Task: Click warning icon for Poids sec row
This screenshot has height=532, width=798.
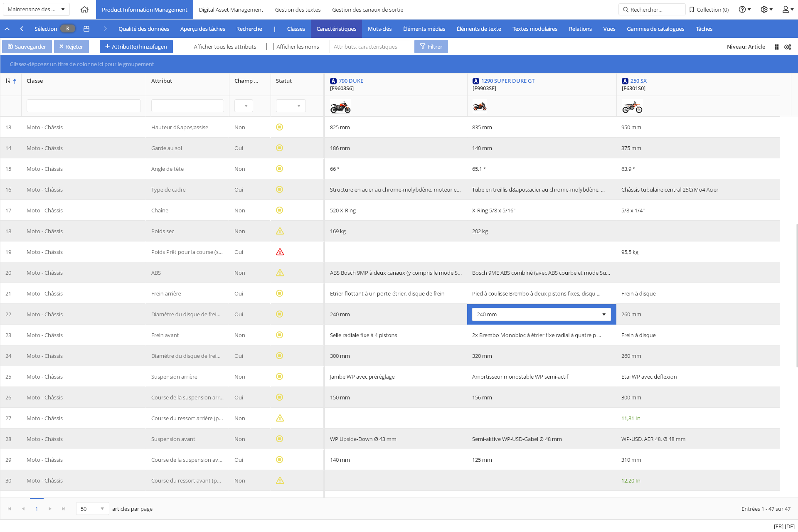Action: click(280, 231)
